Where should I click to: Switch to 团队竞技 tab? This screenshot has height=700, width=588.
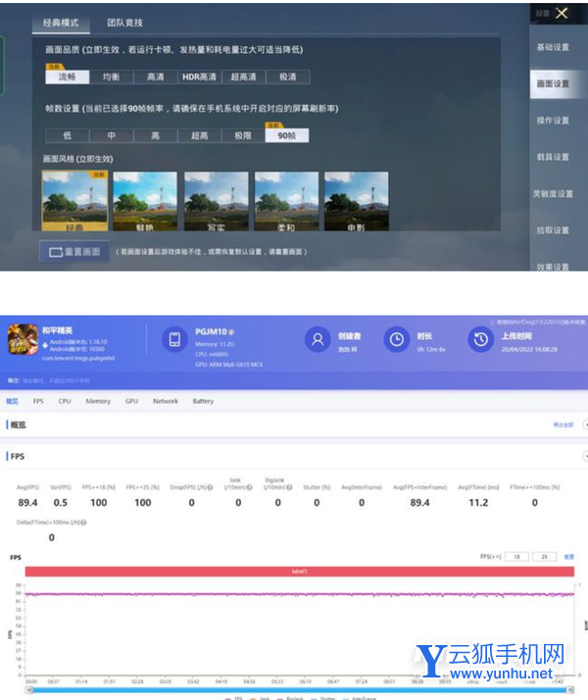pos(124,23)
